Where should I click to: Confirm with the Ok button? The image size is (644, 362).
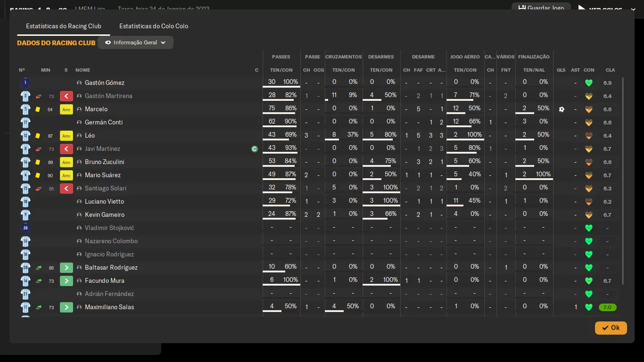(x=611, y=328)
